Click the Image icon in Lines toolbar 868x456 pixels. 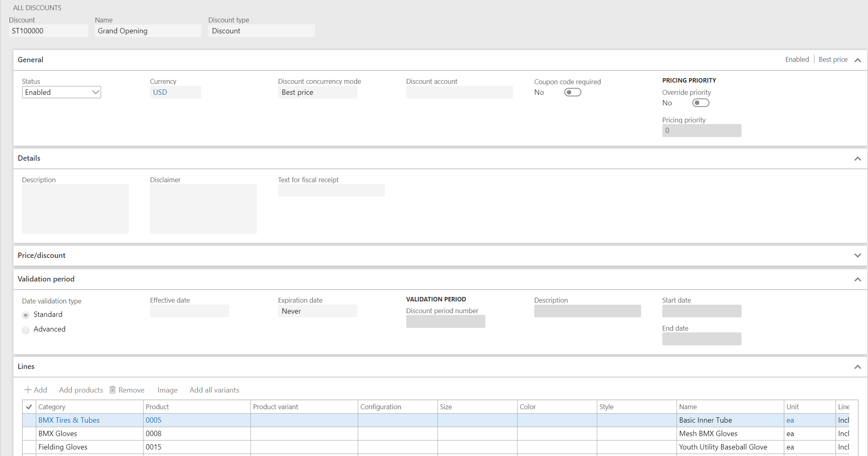pos(168,390)
